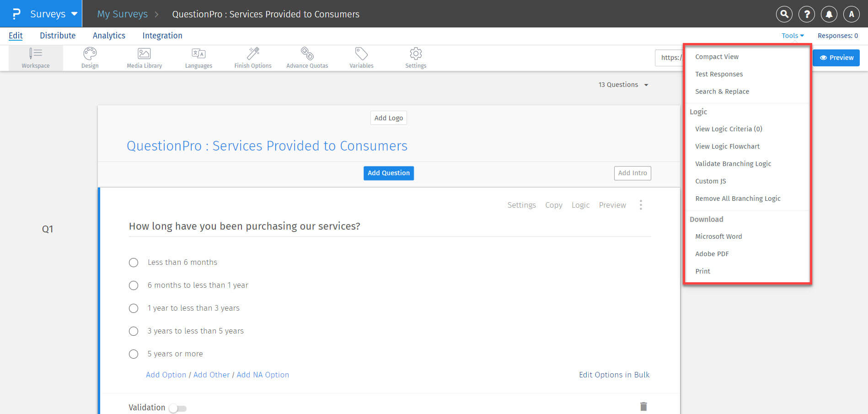
Task: Enable the Validation toggle
Action: [177, 408]
